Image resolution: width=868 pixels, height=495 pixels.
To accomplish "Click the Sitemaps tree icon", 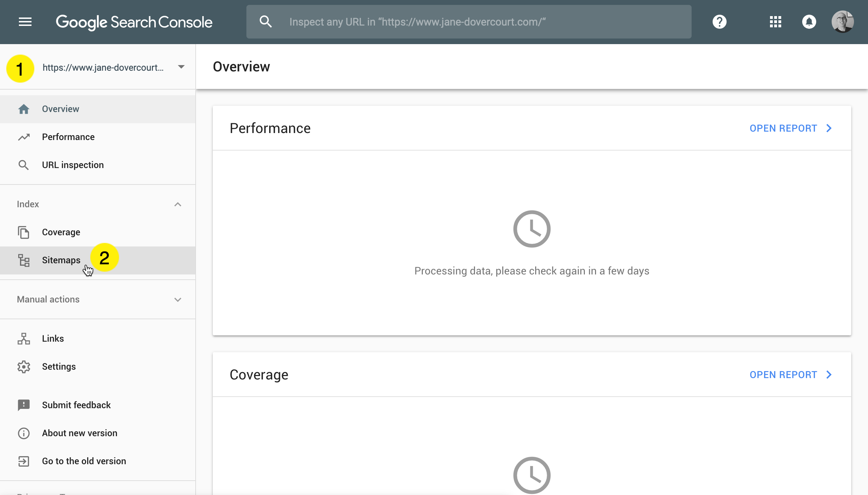I will pyautogui.click(x=24, y=260).
